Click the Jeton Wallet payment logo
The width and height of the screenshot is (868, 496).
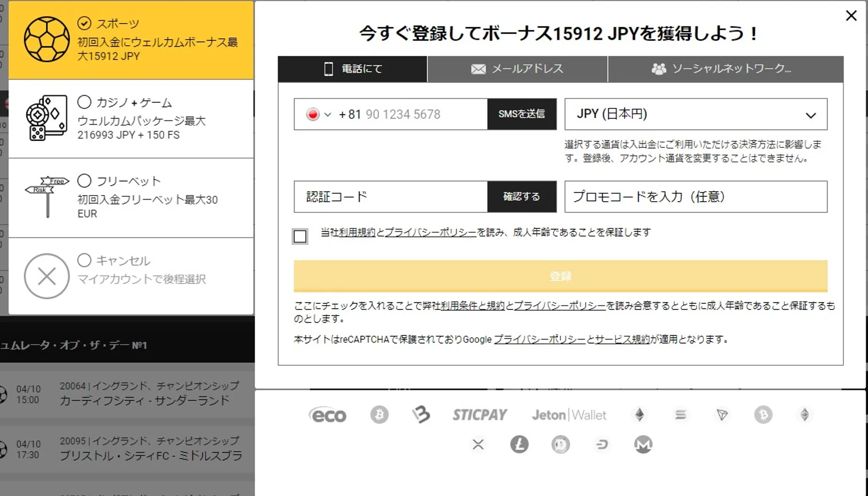tap(569, 415)
